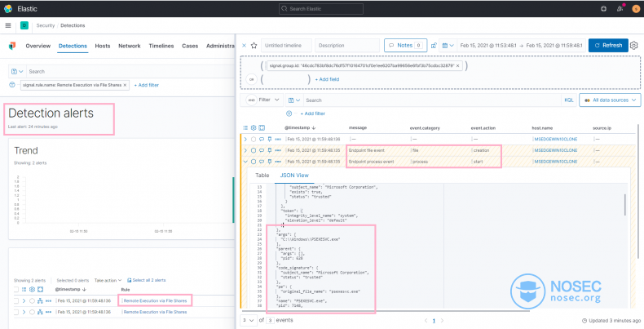644x329 pixels.
Task: Open the All data sources dropdown
Action: coord(610,100)
